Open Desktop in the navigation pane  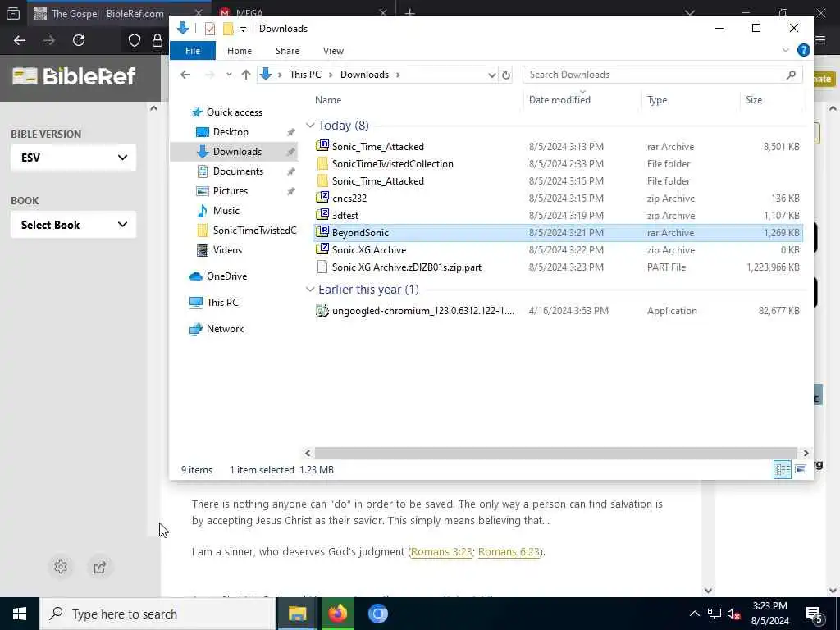(231, 132)
